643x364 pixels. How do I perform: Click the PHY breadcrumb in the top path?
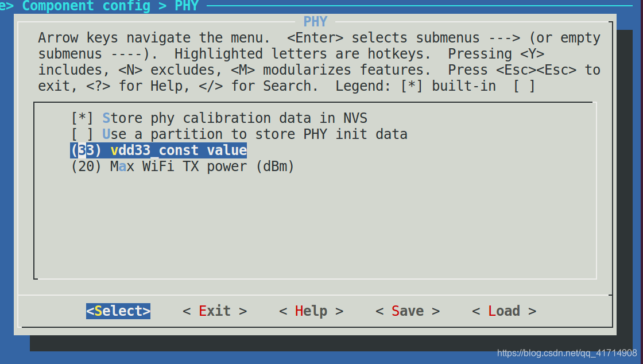pyautogui.click(x=187, y=6)
